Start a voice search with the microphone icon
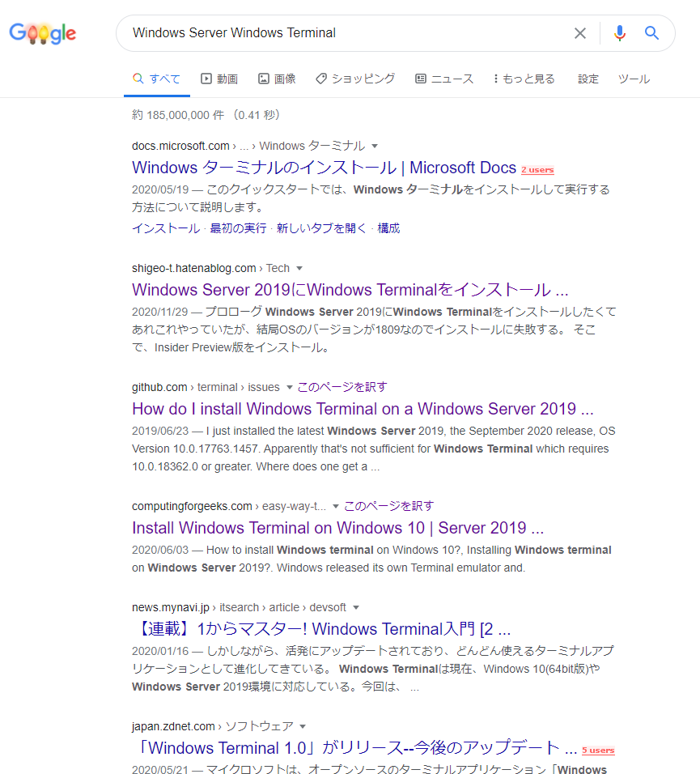700x774 pixels. (x=619, y=33)
